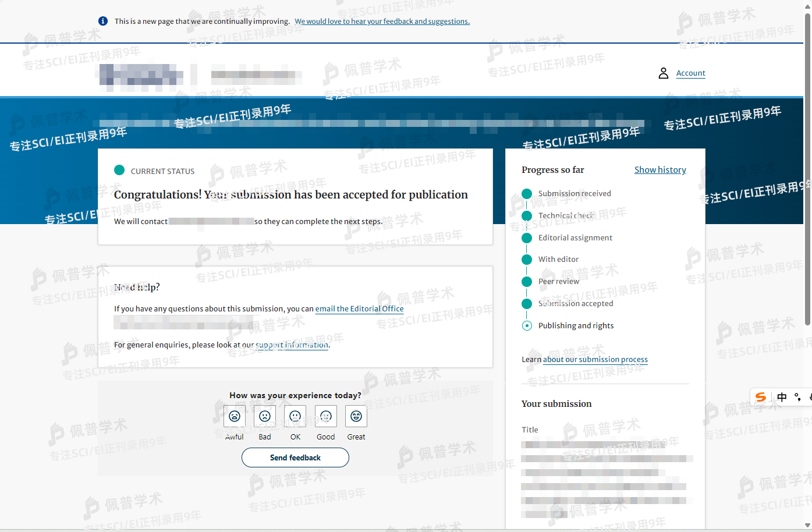Click the Account user profile icon
Image resolution: width=812 pixels, height=532 pixels.
(x=663, y=73)
